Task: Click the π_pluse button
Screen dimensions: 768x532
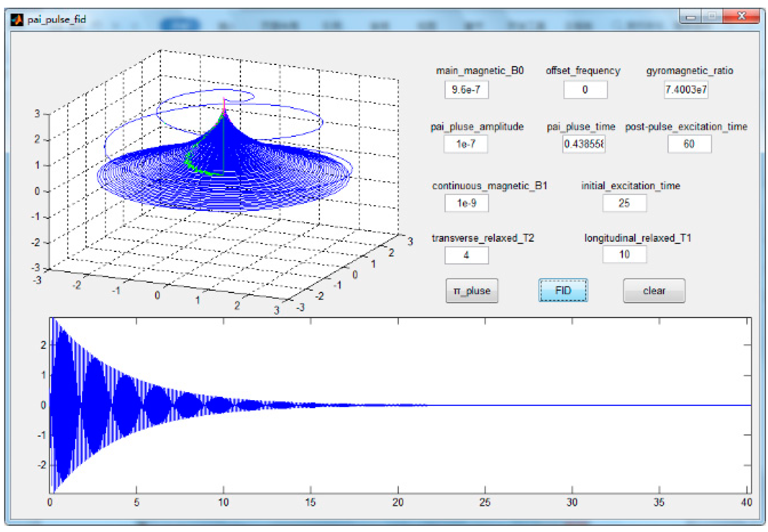Action: (x=472, y=291)
